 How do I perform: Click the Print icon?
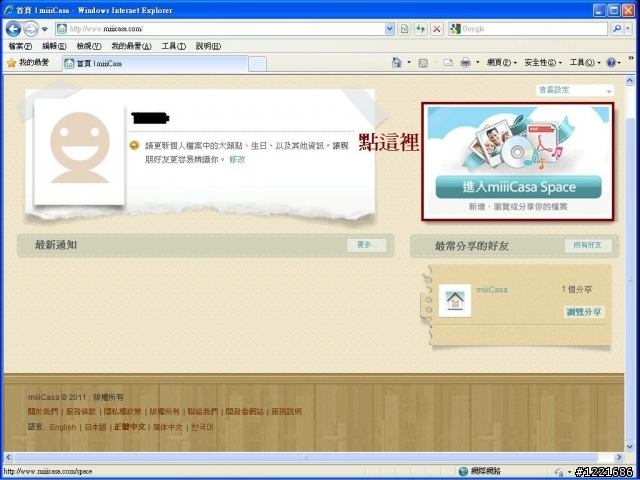point(466,62)
